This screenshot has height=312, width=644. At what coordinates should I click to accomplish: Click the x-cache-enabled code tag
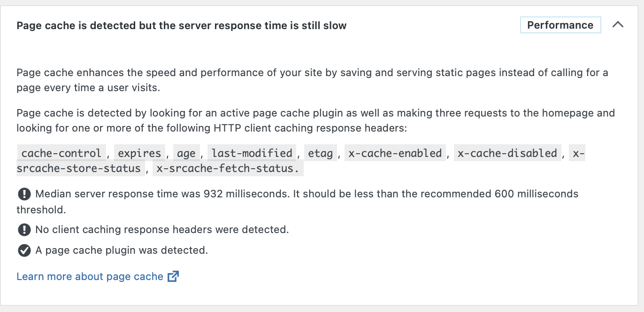click(395, 153)
